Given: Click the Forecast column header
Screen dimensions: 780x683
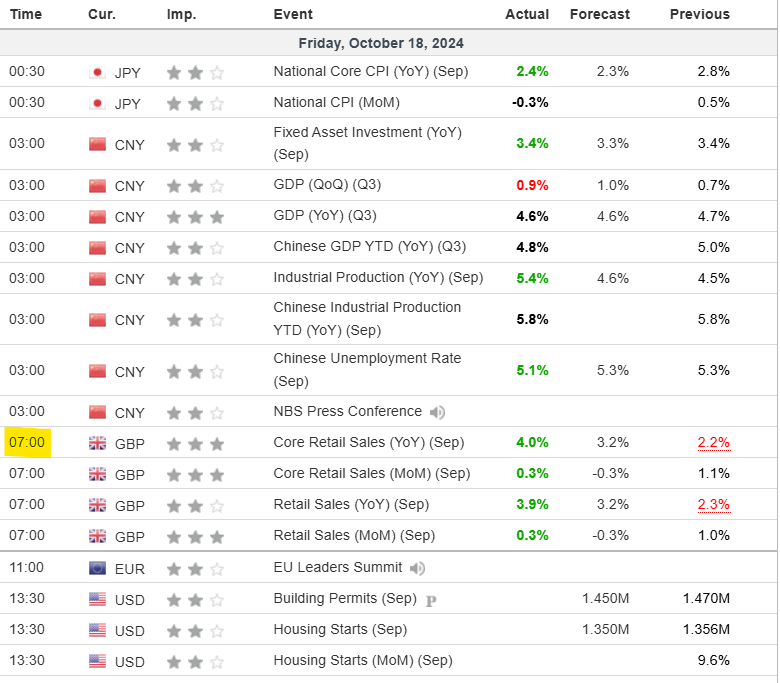Looking at the screenshot, I should pyautogui.click(x=600, y=14).
